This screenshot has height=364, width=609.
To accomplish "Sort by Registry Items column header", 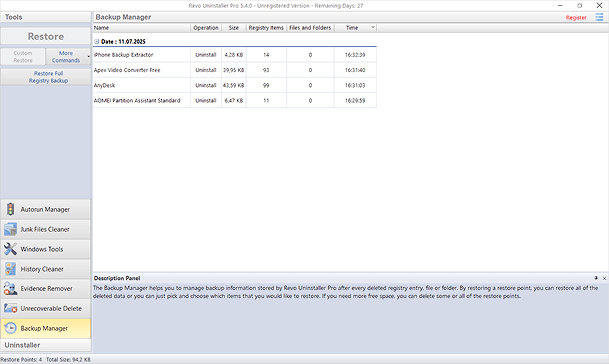I will coord(266,28).
